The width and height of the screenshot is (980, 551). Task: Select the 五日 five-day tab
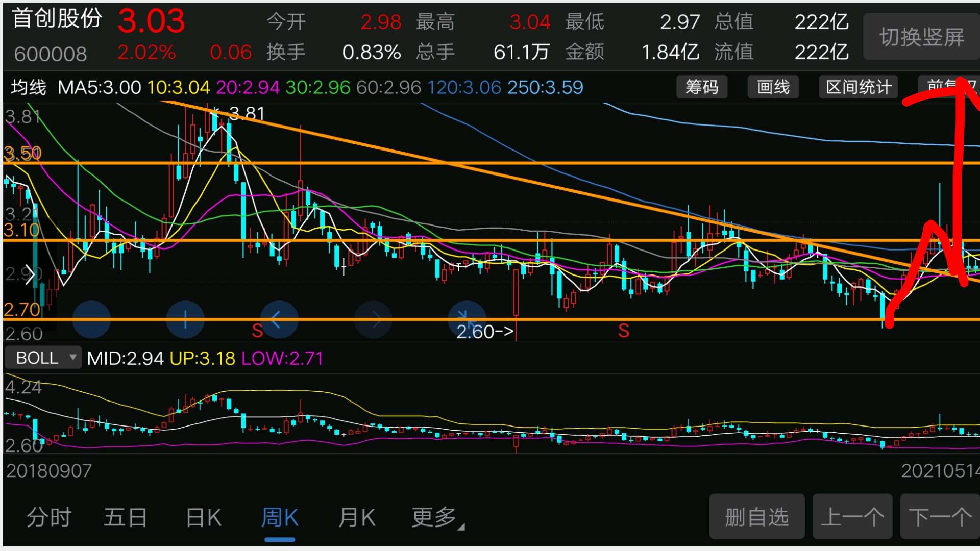tap(126, 517)
